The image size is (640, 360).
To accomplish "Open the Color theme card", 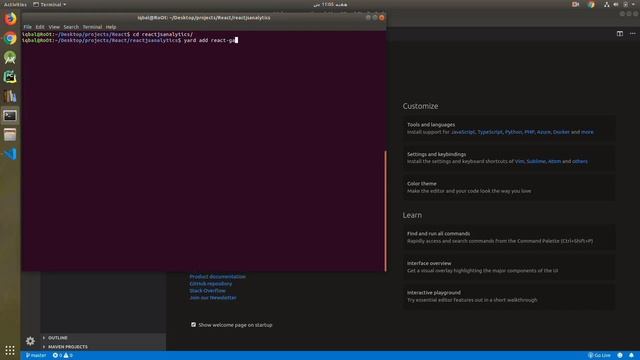I will pos(509,187).
